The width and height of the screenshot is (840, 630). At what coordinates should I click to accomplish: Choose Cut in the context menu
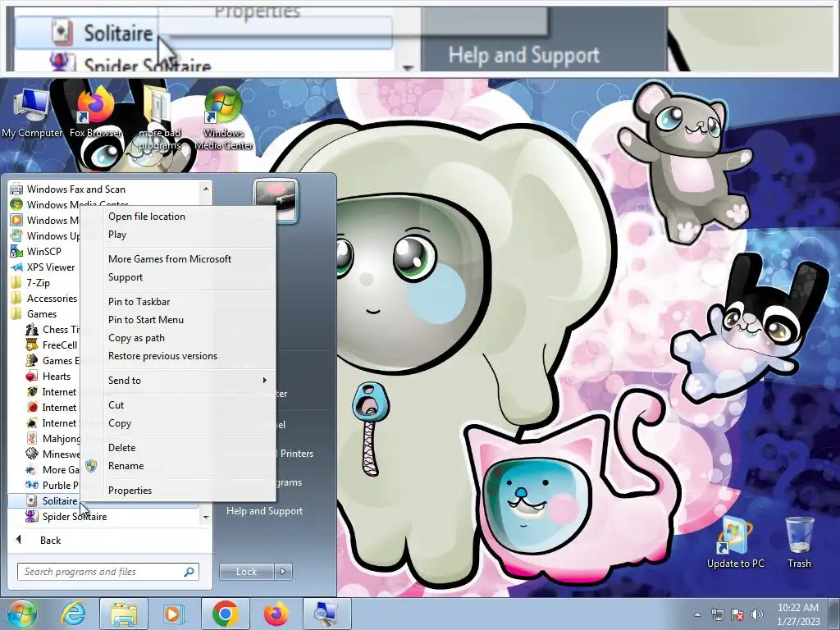[x=178, y=405]
